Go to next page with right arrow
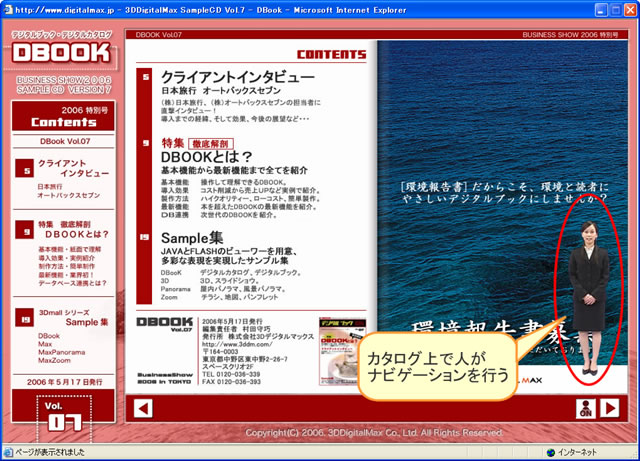This screenshot has height=461, width=640. tap(610, 408)
